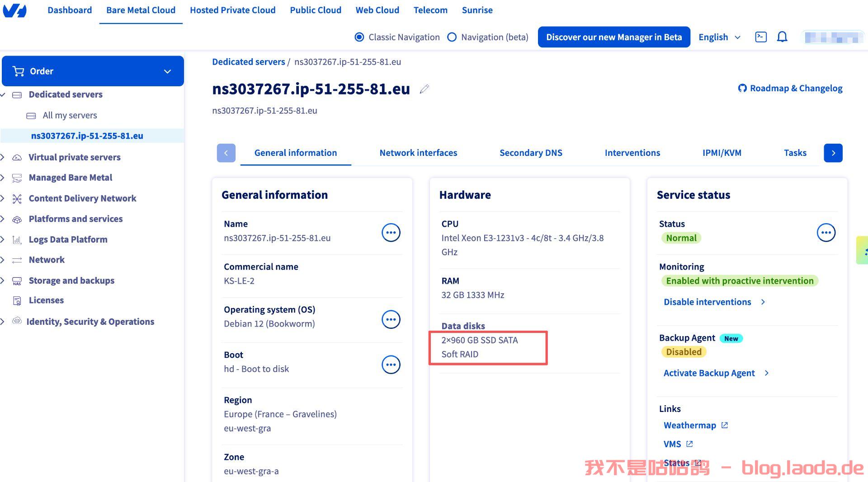Click the Dedicated servers sidebar icon
Image resolution: width=868 pixels, height=482 pixels.
tap(17, 95)
